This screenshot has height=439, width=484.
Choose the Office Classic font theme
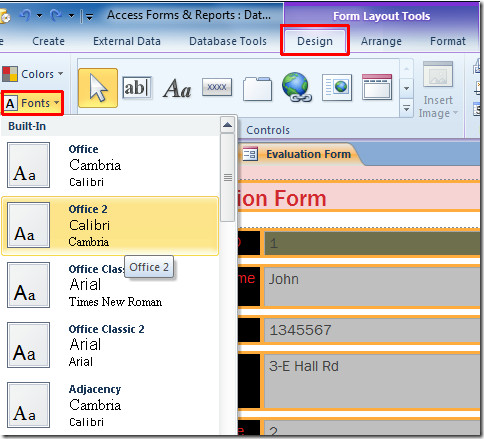110,285
